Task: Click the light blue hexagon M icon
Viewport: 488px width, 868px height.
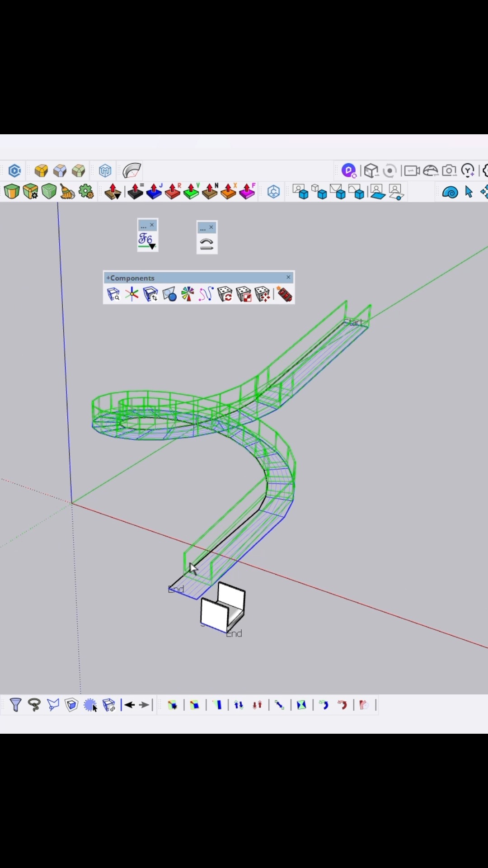Action: 105,171
